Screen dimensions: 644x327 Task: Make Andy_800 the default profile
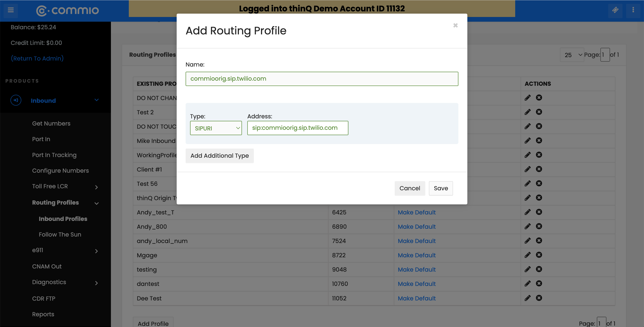[x=417, y=226]
